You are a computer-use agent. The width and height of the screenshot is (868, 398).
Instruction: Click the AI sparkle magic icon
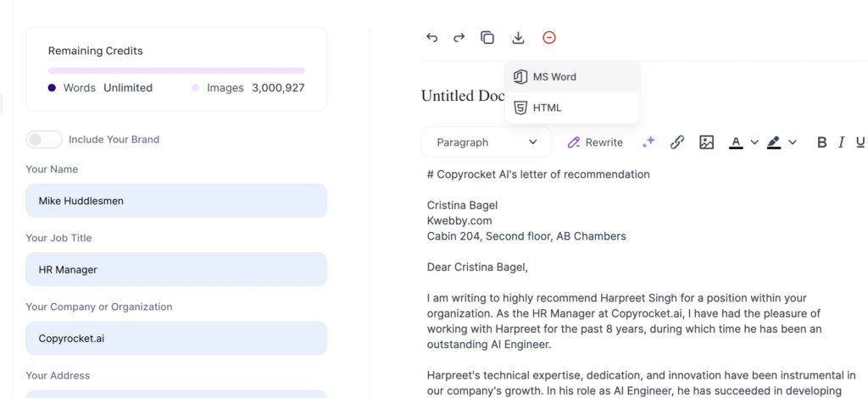[x=648, y=142]
